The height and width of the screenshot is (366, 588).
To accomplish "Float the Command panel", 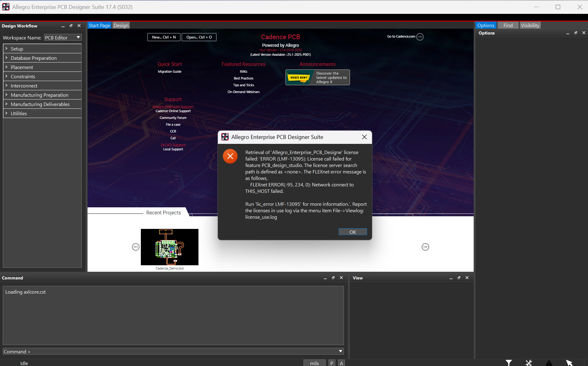I will click(333, 278).
